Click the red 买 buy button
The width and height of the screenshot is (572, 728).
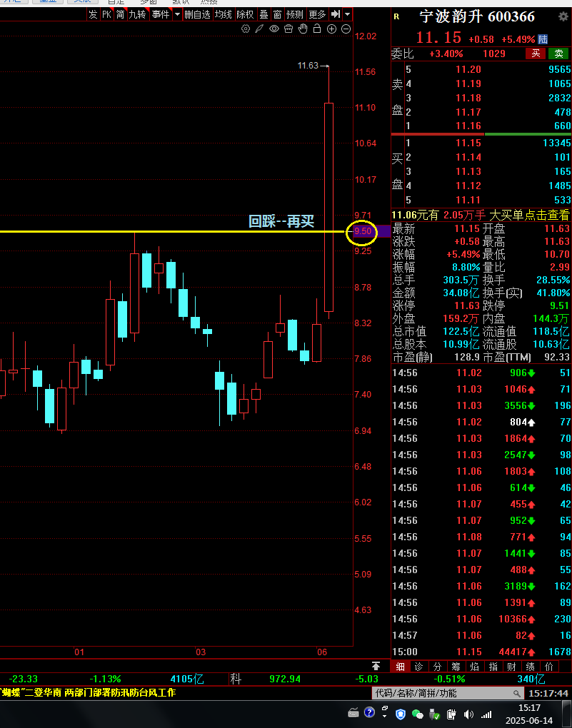pos(536,54)
